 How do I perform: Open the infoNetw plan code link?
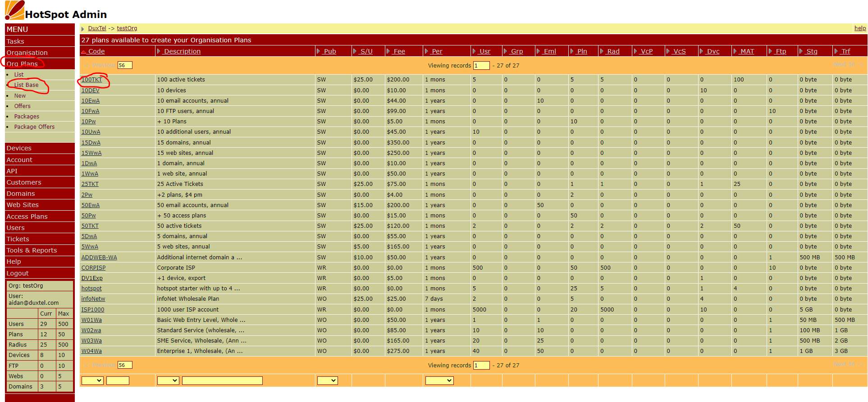93,299
